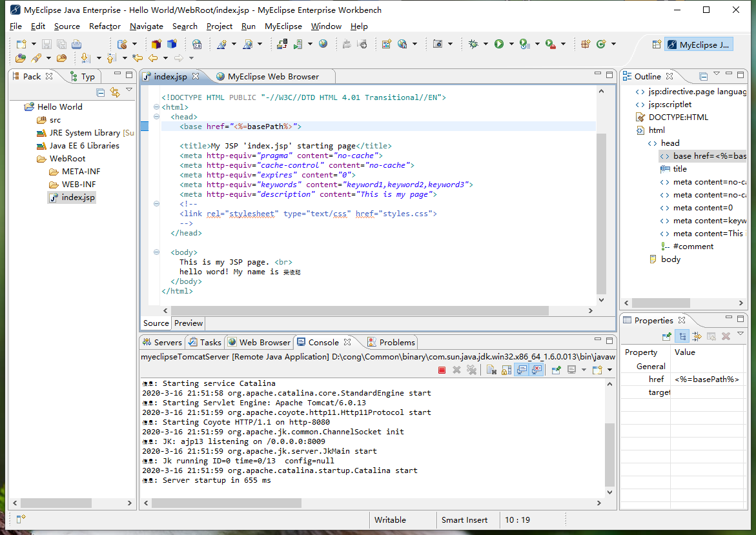Click the red Terminate button in Console
This screenshot has width=756, height=535.
(442, 370)
